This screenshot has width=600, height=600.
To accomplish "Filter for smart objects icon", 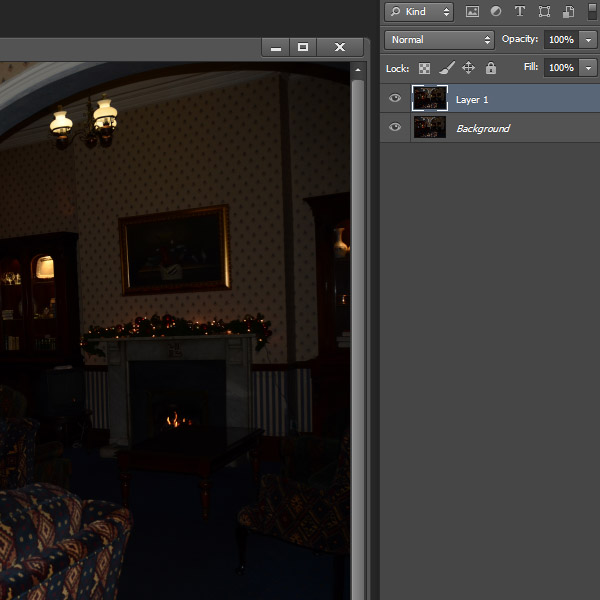I will pos(569,11).
